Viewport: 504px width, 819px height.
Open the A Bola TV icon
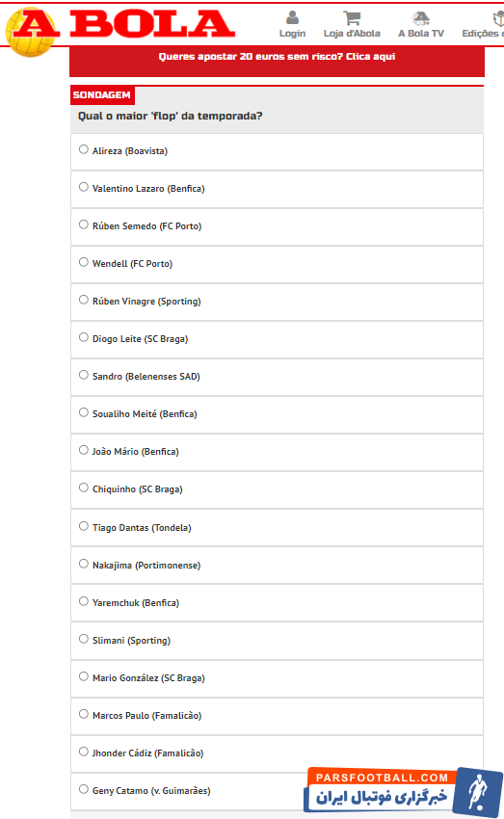tap(421, 19)
